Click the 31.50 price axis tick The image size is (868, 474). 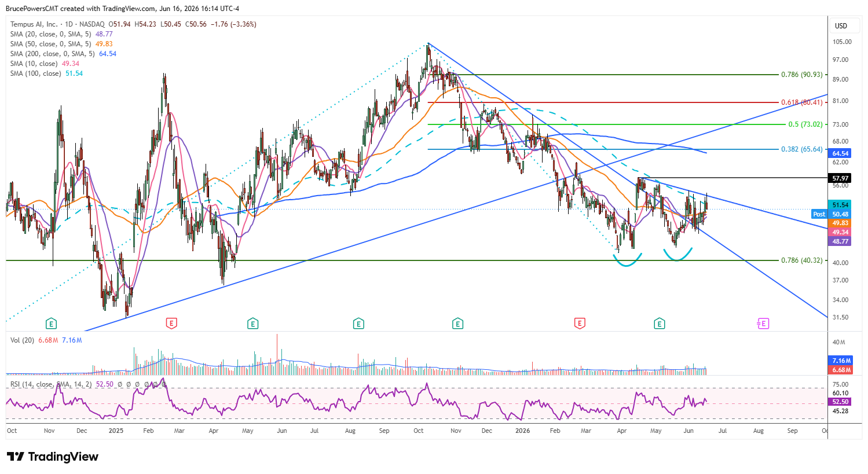click(x=840, y=317)
